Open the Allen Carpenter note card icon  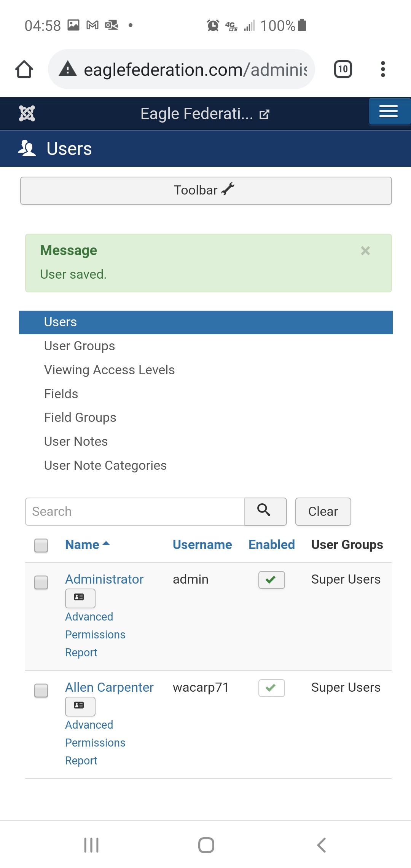[80, 706]
